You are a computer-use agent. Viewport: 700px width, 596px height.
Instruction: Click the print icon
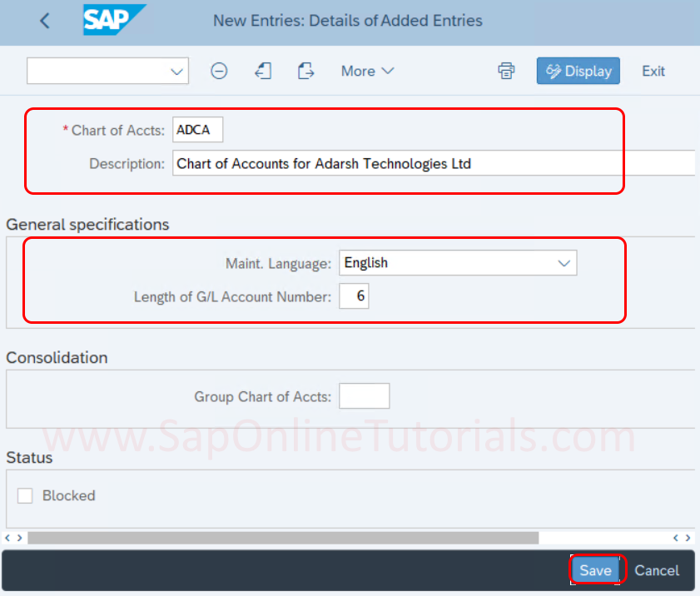coord(506,71)
